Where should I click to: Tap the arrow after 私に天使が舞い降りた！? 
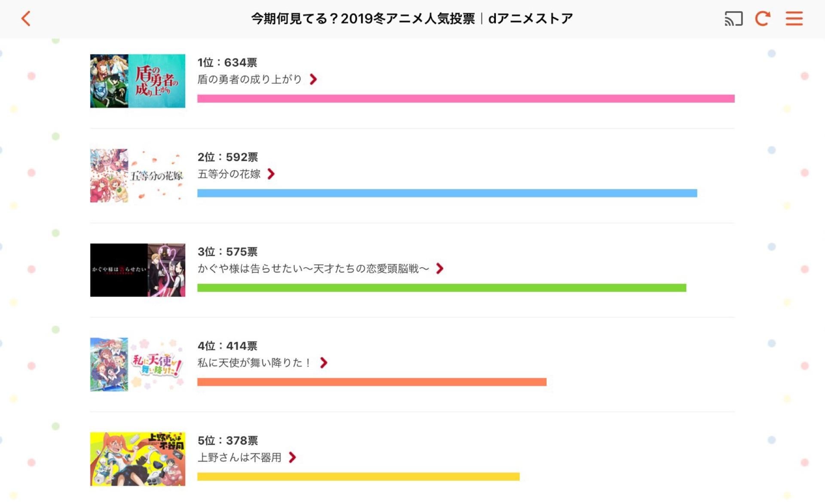pos(324,363)
